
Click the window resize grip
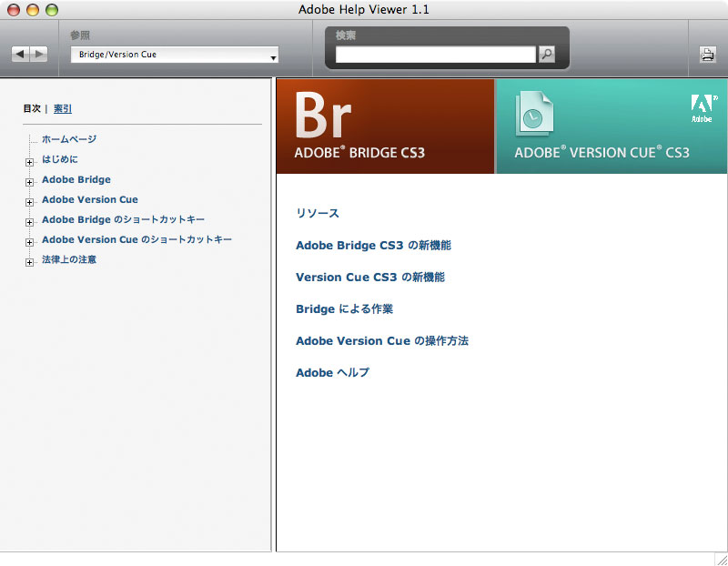721,559
